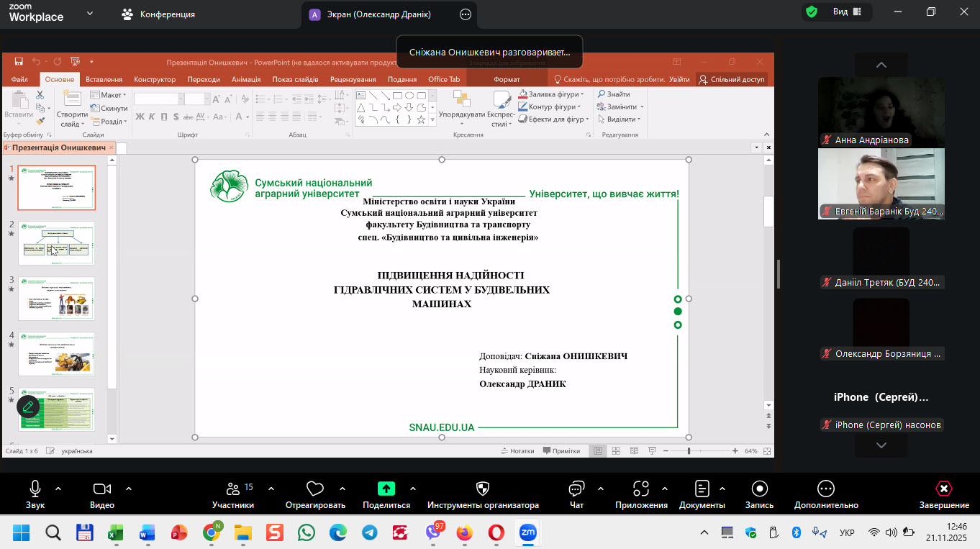Click the View button at top right
980x549 pixels.
pyautogui.click(x=840, y=12)
